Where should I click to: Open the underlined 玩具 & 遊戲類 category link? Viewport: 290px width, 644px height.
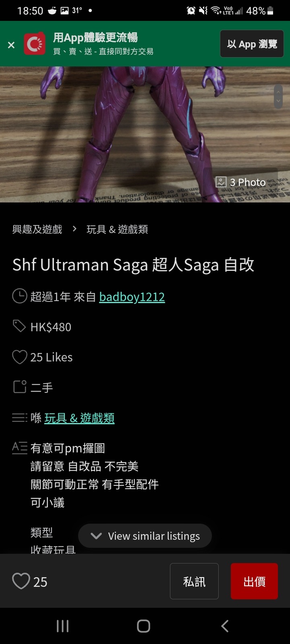tap(79, 418)
